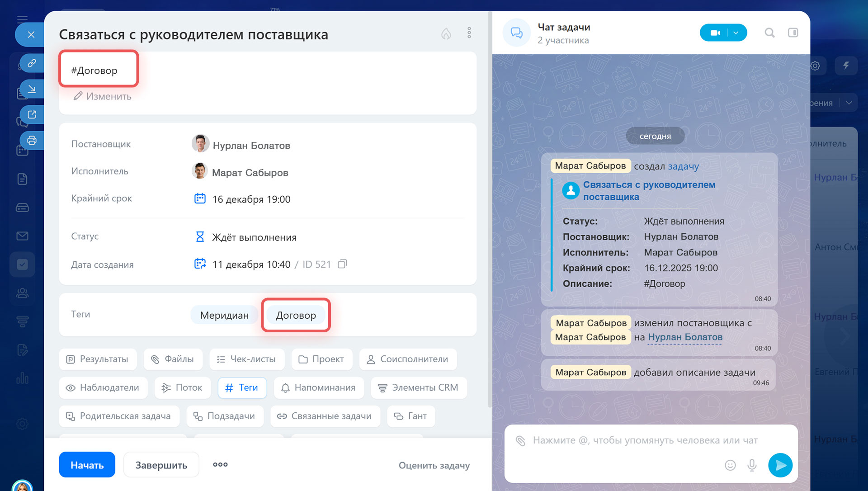
Task: Click the Нурлан Болатов link in chat
Action: pyautogui.click(x=685, y=337)
